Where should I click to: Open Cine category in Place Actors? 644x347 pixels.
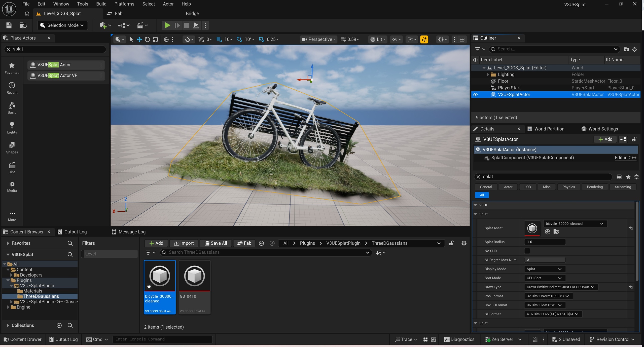click(x=12, y=168)
